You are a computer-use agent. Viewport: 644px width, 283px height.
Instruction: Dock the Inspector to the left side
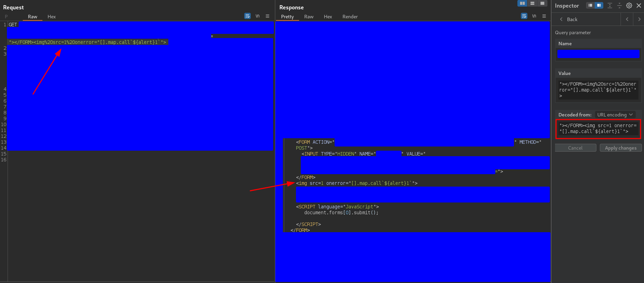point(590,6)
